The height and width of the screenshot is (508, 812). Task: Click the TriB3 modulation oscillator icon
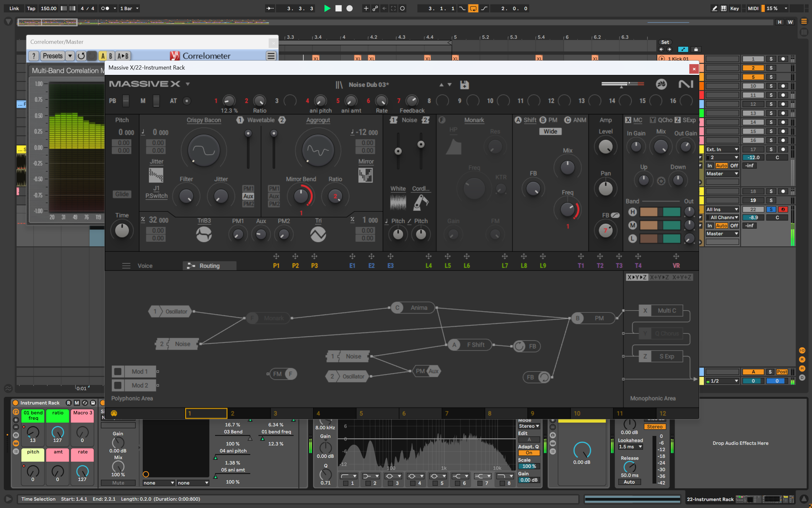[x=204, y=234]
